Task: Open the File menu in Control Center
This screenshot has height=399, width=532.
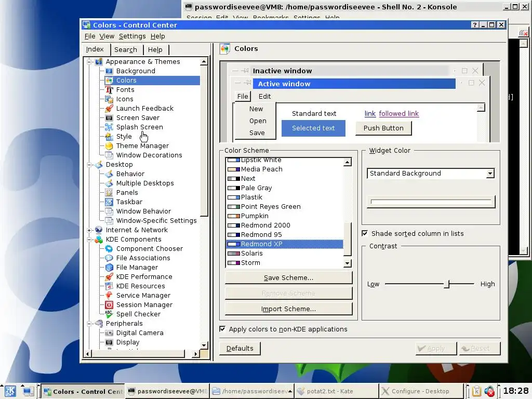Action: tap(89, 36)
